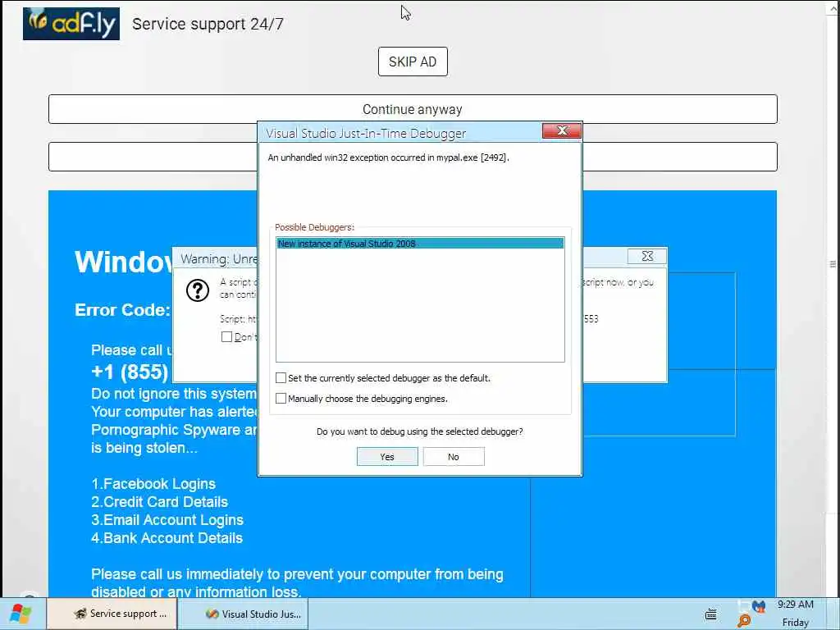Click the Service support 24/7 heading
840x630 pixels.
click(208, 24)
